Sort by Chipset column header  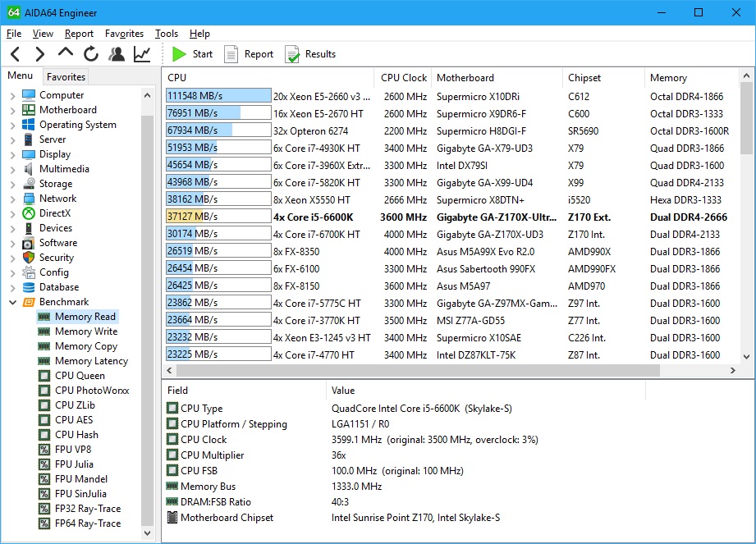coord(603,78)
